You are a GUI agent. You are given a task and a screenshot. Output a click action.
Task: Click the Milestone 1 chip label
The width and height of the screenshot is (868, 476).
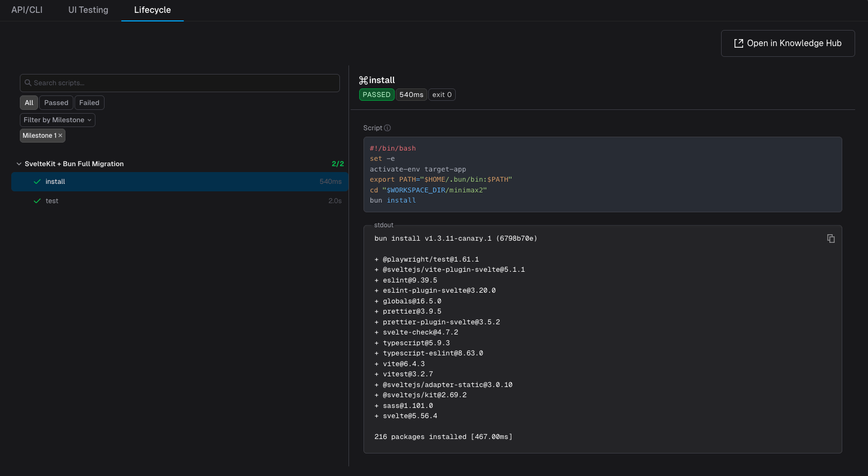coord(39,136)
